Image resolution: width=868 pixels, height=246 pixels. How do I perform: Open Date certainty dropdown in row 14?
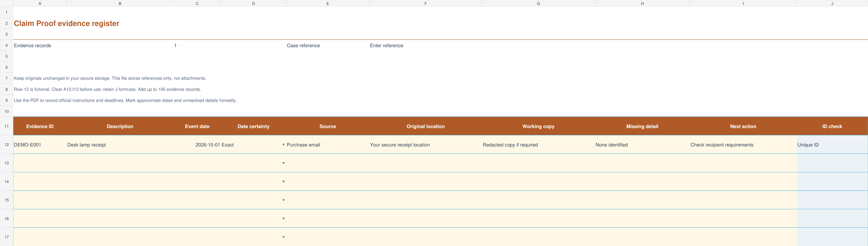click(x=283, y=182)
